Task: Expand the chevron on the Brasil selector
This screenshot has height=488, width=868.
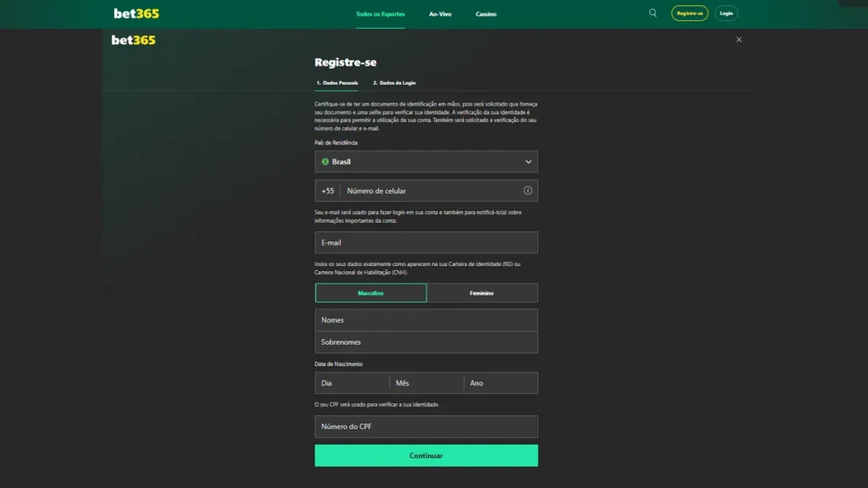Action: (x=528, y=161)
